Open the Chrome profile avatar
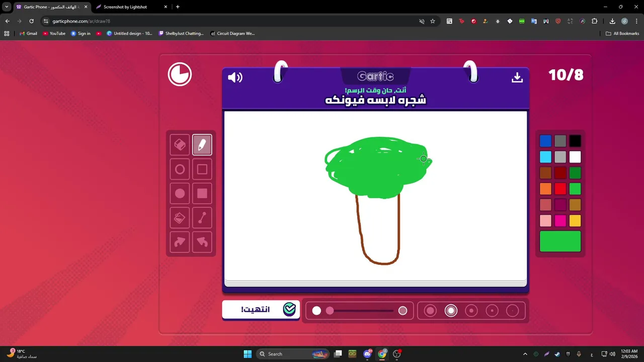Image resolution: width=644 pixels, height=362 pixels. pyautogui.click(x=624, y=21)
